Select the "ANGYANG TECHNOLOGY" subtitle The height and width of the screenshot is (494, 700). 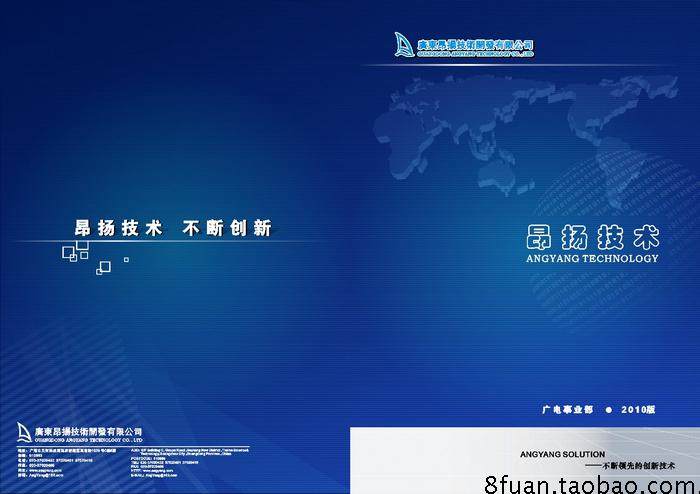click(592, 258)
